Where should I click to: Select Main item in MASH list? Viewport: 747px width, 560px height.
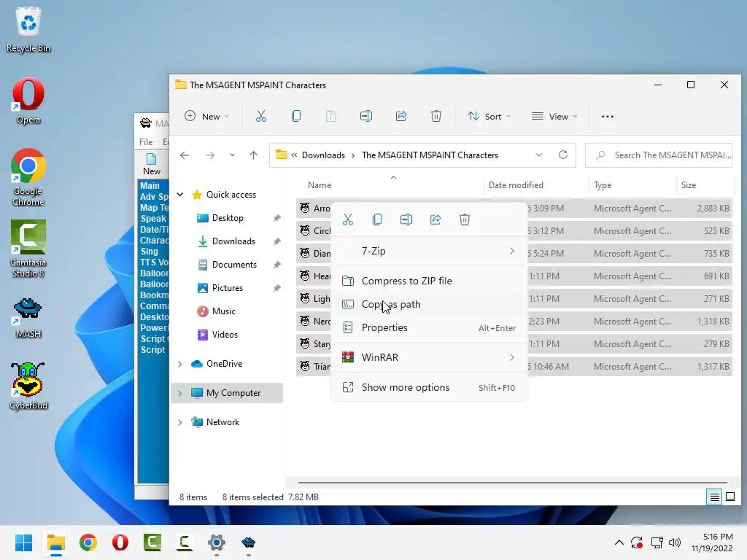point(150,186)
